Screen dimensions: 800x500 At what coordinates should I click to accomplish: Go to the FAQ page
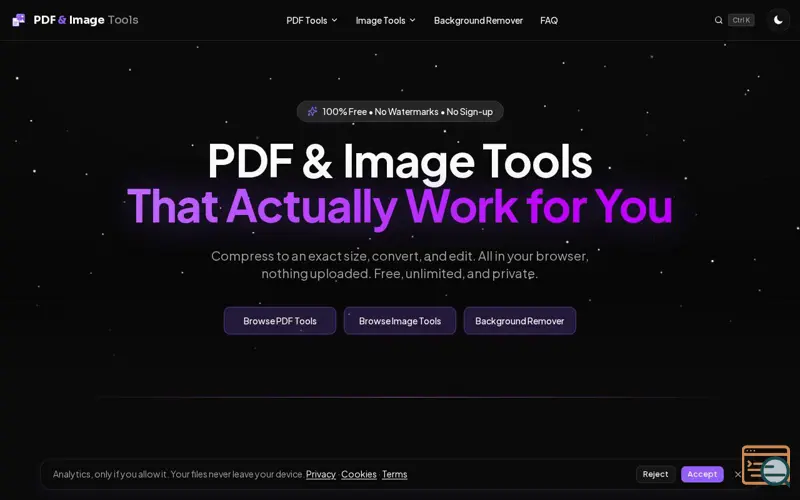point(549,20)
